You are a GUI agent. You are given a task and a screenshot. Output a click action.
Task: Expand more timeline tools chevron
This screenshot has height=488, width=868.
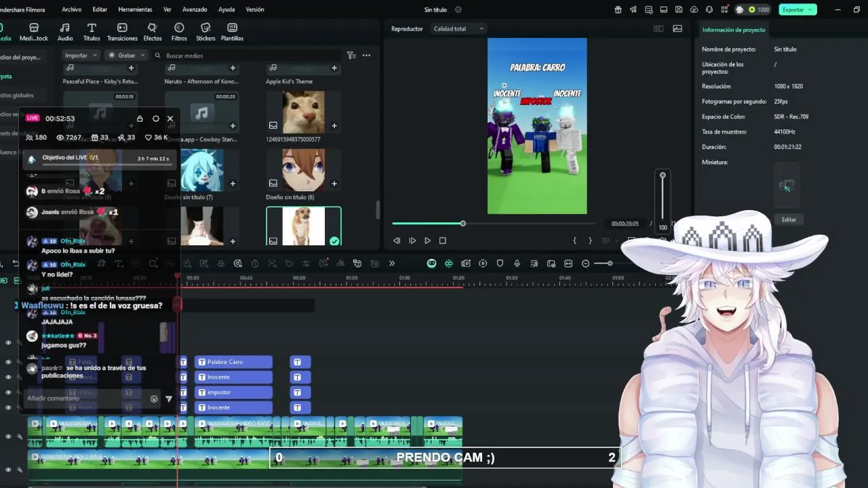pyautogui.click(x=391, y=264)
